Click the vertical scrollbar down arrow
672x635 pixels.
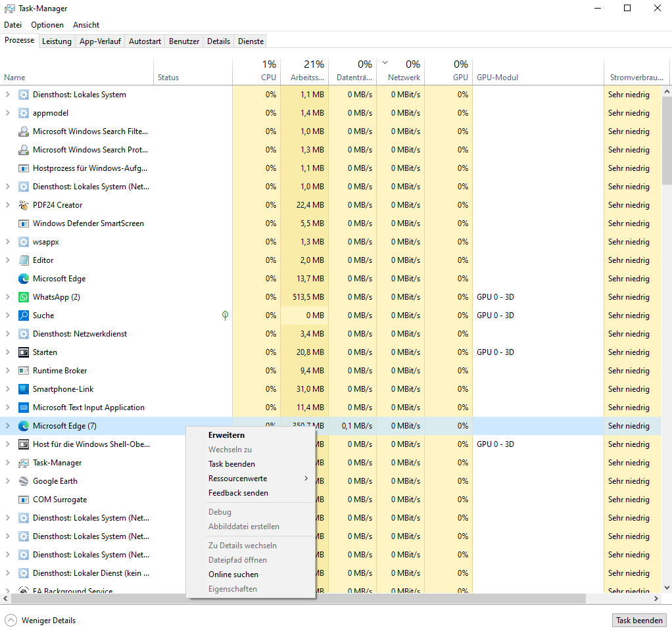coord(667,588)
